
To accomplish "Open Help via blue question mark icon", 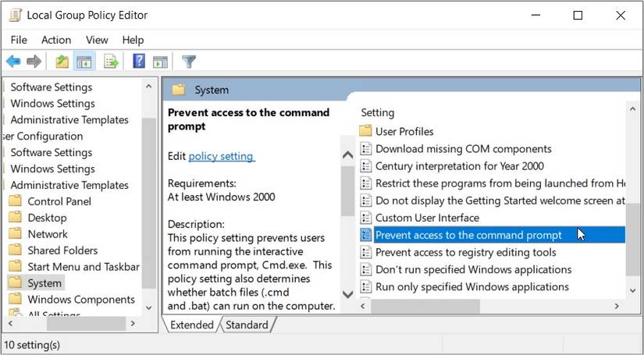I will (139, 62).
